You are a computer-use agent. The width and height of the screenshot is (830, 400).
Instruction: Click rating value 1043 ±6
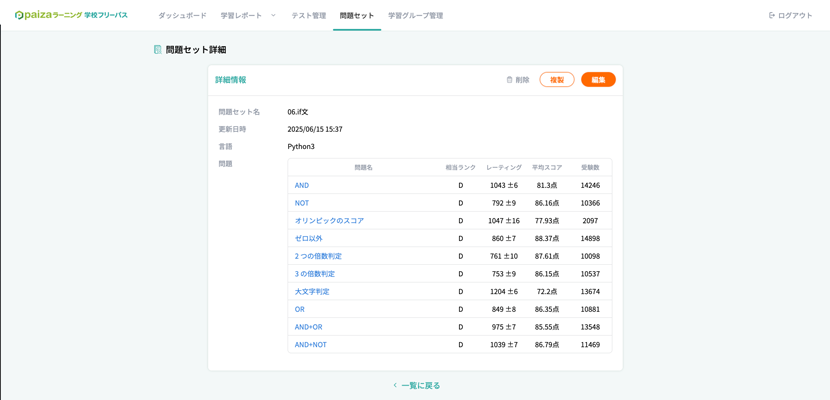click(504, 185)
